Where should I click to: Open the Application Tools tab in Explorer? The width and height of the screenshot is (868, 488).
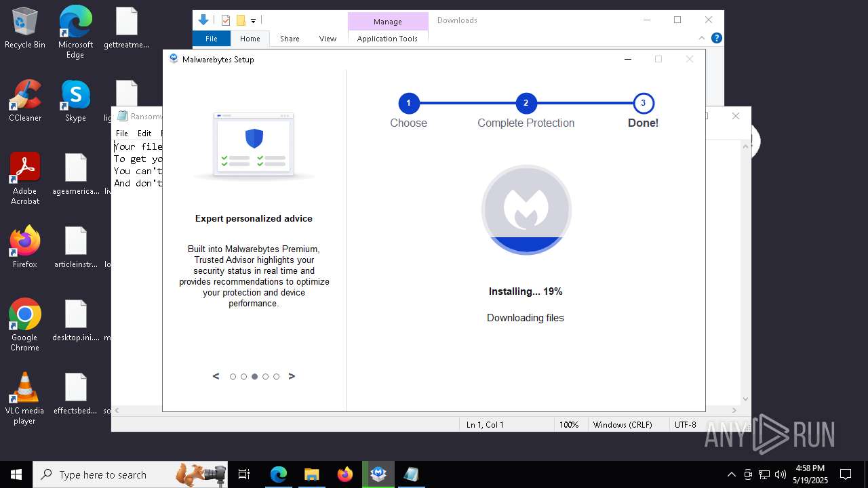(387, 39)
